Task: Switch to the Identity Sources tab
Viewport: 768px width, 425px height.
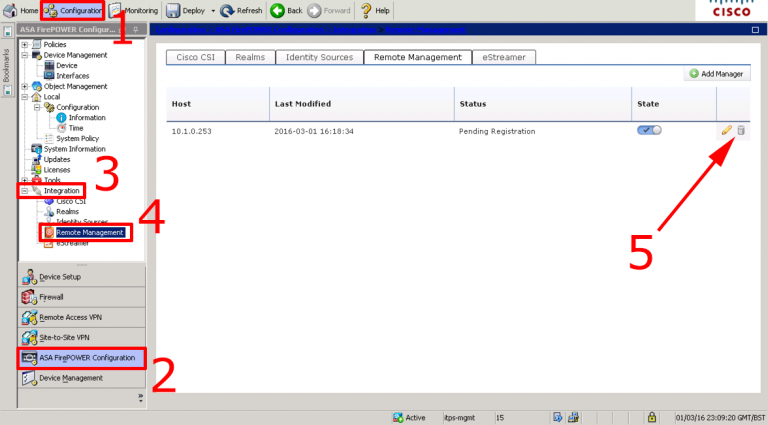Action: coord(319,57)
